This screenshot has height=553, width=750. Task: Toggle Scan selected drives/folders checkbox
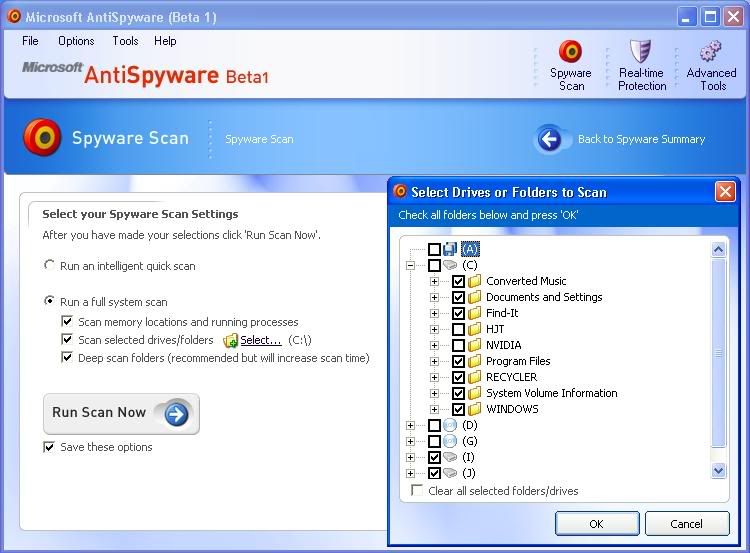(67, 339)
